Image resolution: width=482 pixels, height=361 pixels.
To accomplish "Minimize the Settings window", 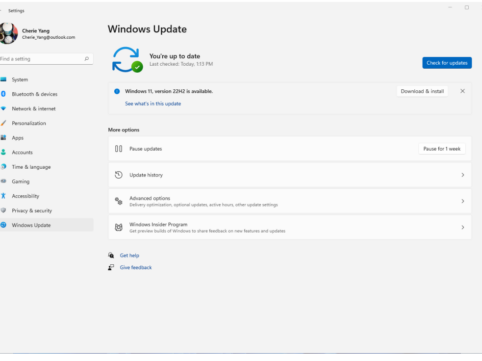I will pos(450,7).
